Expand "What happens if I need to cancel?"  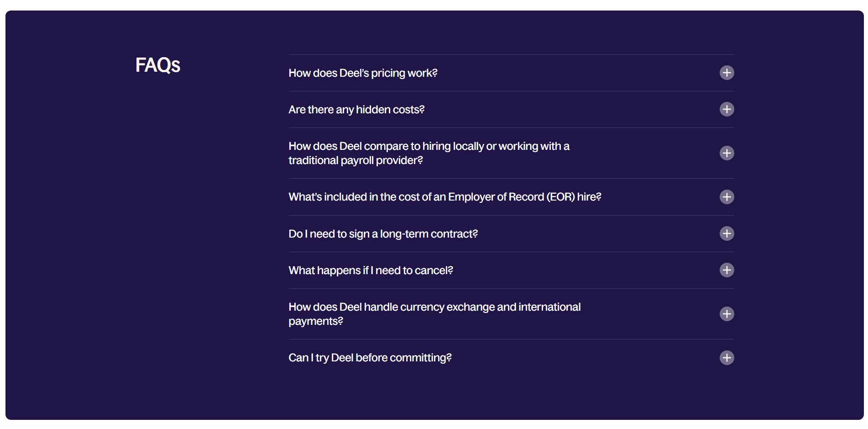pos(511,270)
